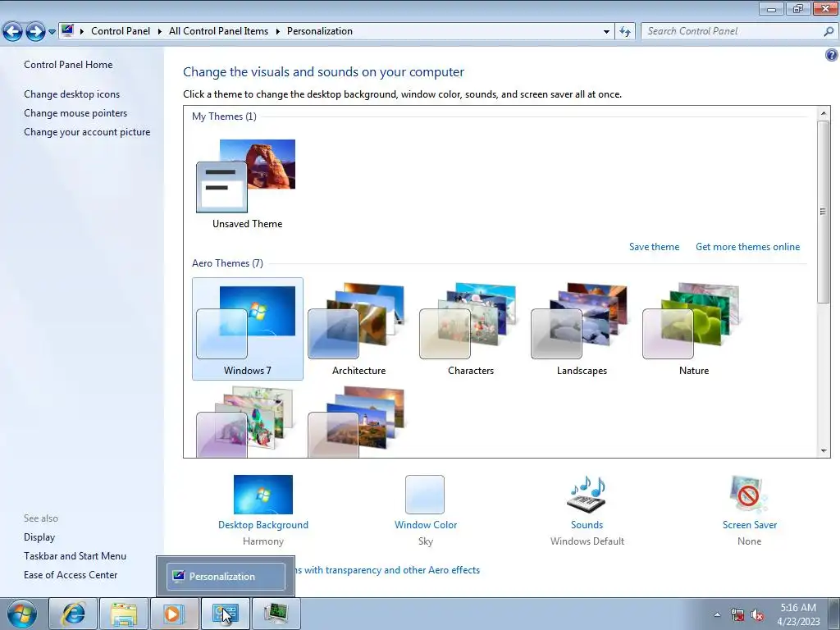
Task: Open Change desktop icons
Action: (72, 94)
